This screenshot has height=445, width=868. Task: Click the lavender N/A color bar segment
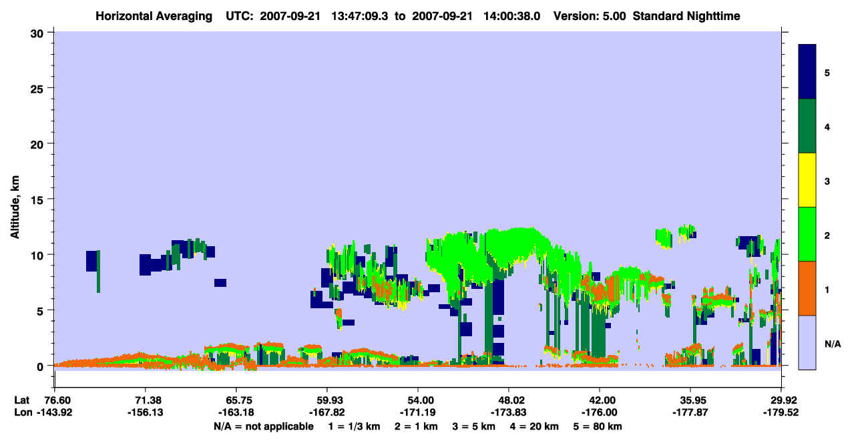(x=807, y=342)
